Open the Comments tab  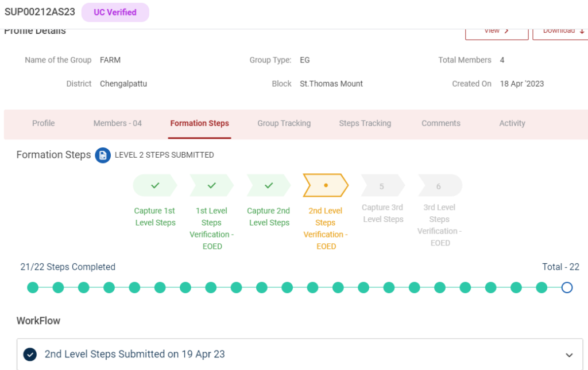440,123
